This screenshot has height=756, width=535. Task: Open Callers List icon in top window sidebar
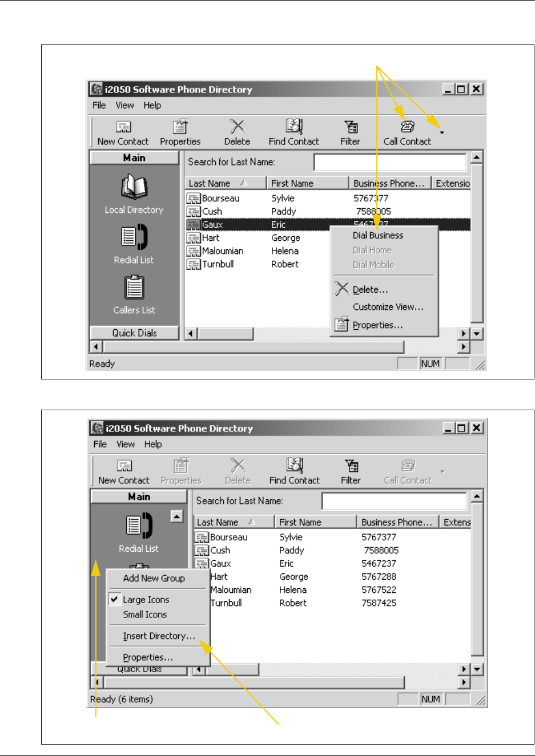tap(134, 287)
